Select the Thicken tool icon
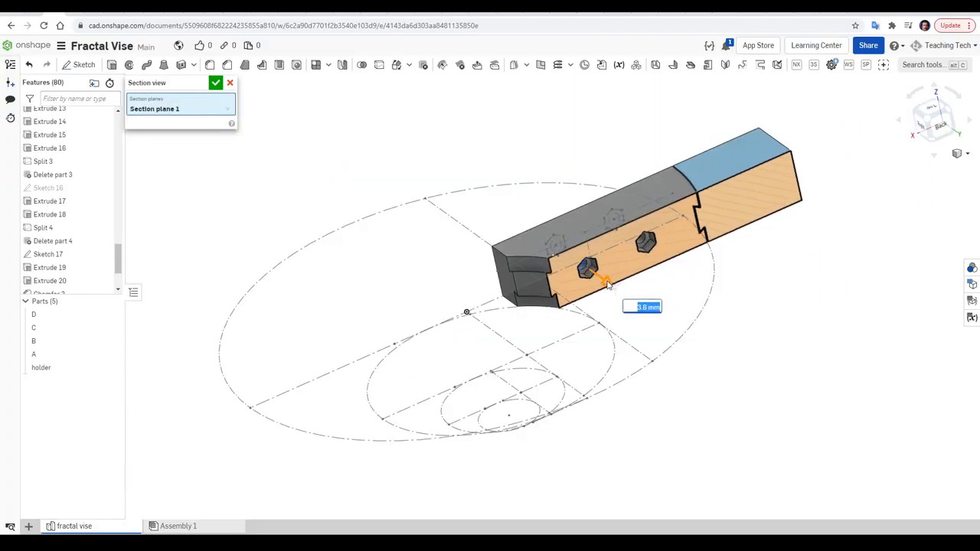The width and height of the screenshot is (980, 551). click(x=181, y=65)
